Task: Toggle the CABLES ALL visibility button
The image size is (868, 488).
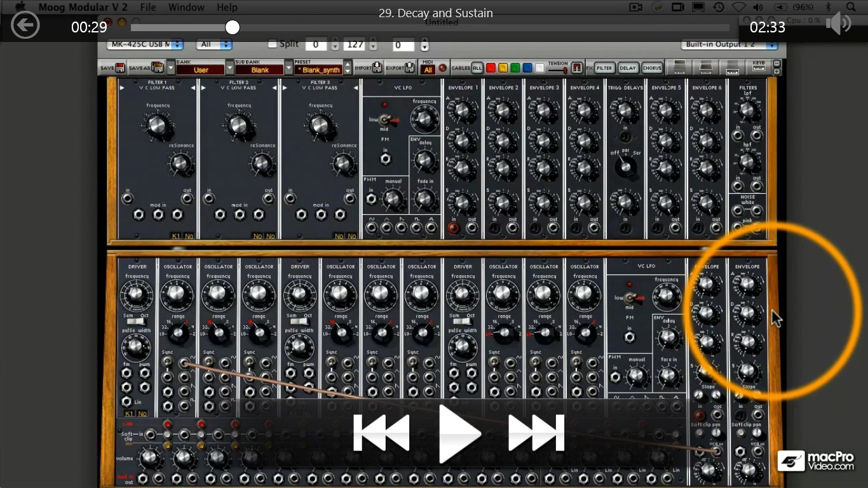Action: coord(477,67)
